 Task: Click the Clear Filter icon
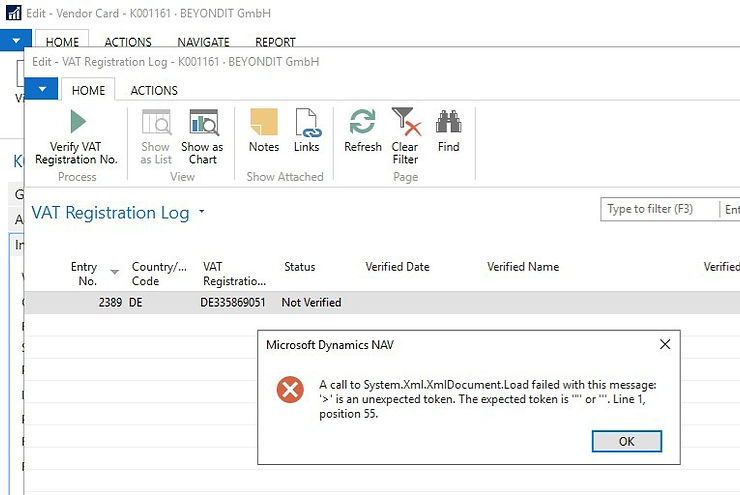pos(405,123)
